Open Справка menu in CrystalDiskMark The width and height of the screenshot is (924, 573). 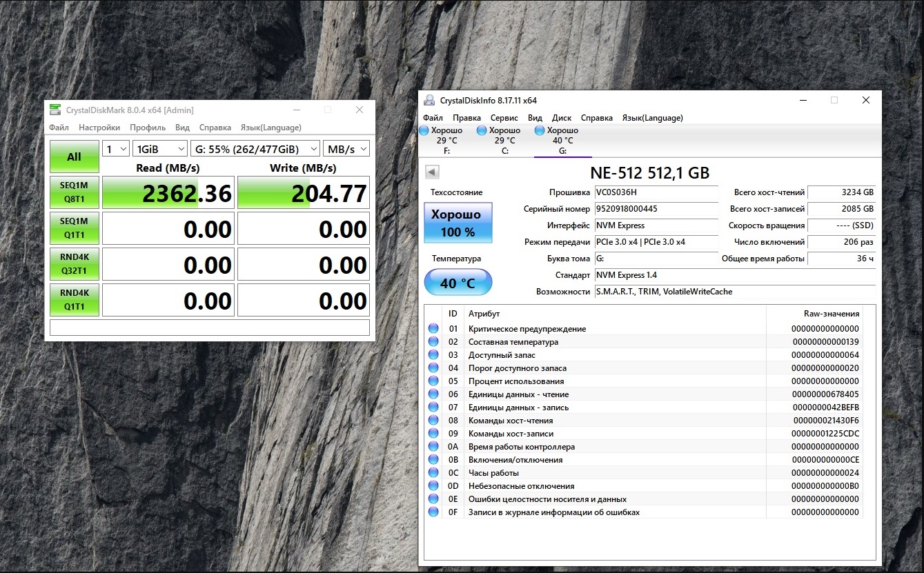point(215,128)
